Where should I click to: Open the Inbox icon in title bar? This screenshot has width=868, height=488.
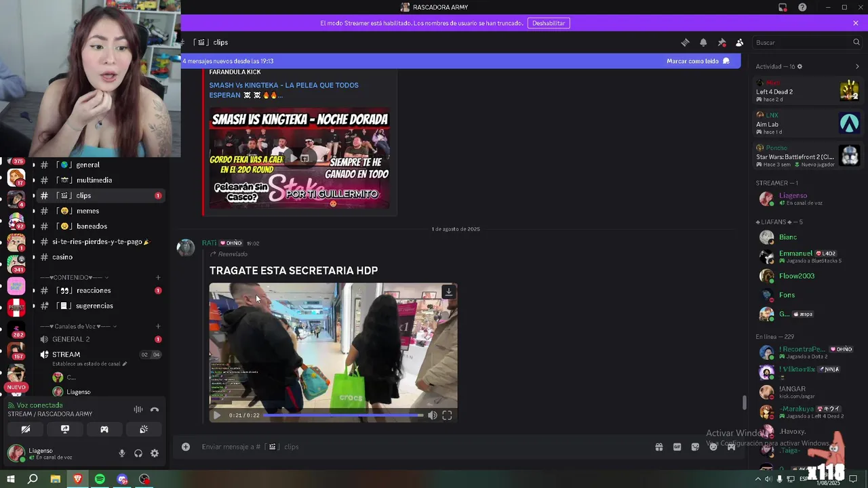[x=783, y=7]
